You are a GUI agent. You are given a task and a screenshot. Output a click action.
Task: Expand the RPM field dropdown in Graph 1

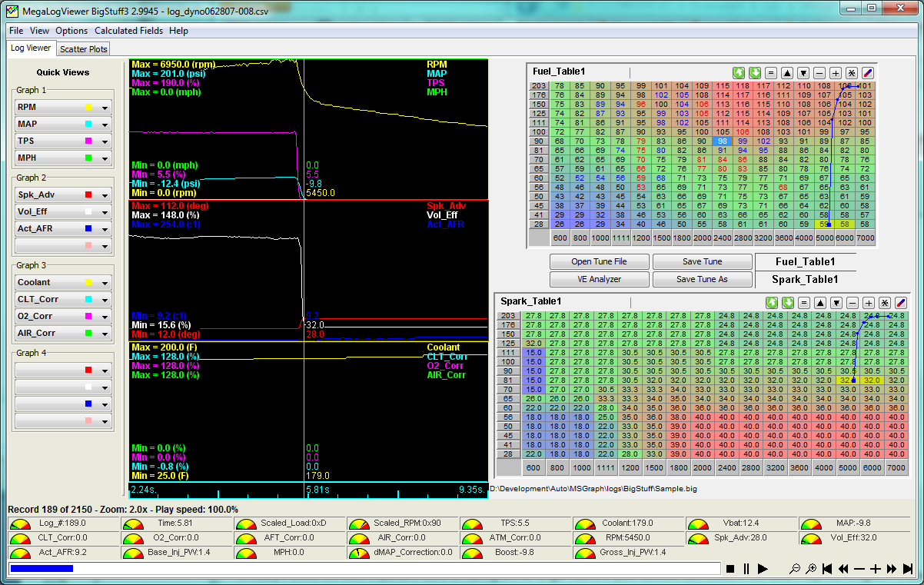tap(105, 108)
